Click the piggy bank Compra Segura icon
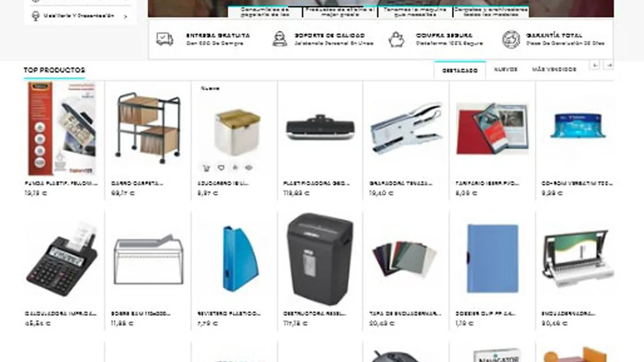Image resolution: width=644 pixels, height=362 pixels. pyautogui.click(x=397, y=39)
